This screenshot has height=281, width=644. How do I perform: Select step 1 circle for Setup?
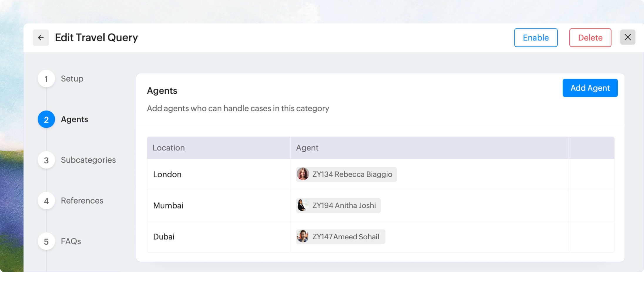[x=46, y=79]
